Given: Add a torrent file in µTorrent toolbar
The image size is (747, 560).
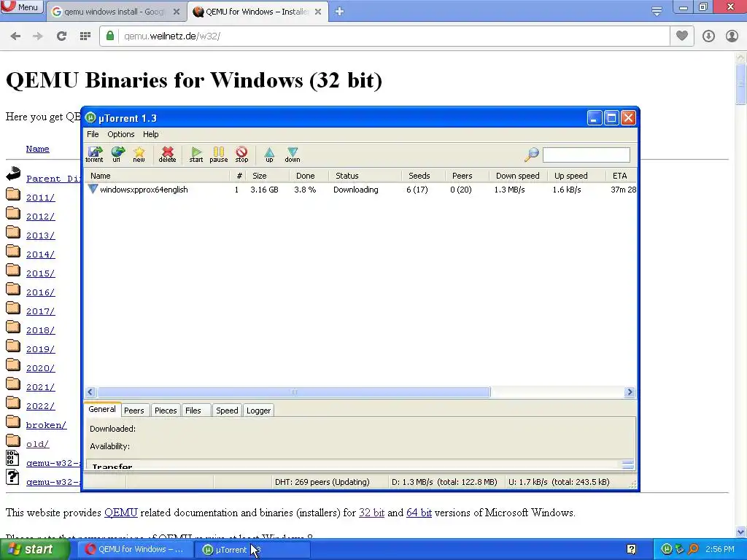Looking at the screenshot, I should [94, 155].
